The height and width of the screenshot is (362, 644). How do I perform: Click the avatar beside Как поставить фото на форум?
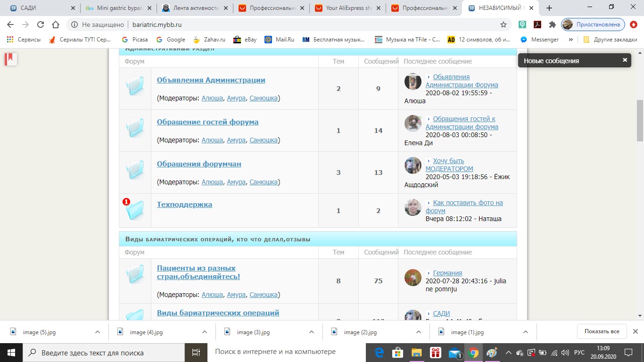413,207
